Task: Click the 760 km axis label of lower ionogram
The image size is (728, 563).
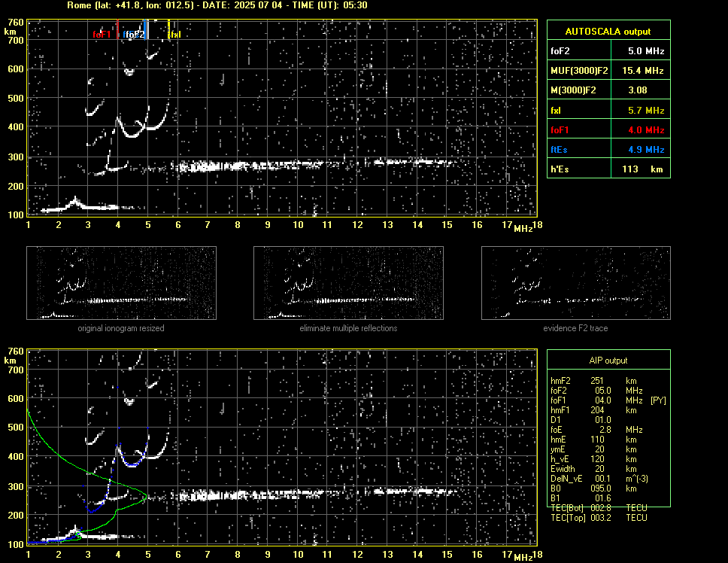Action: pyautogui.click(x=16, y=351)
